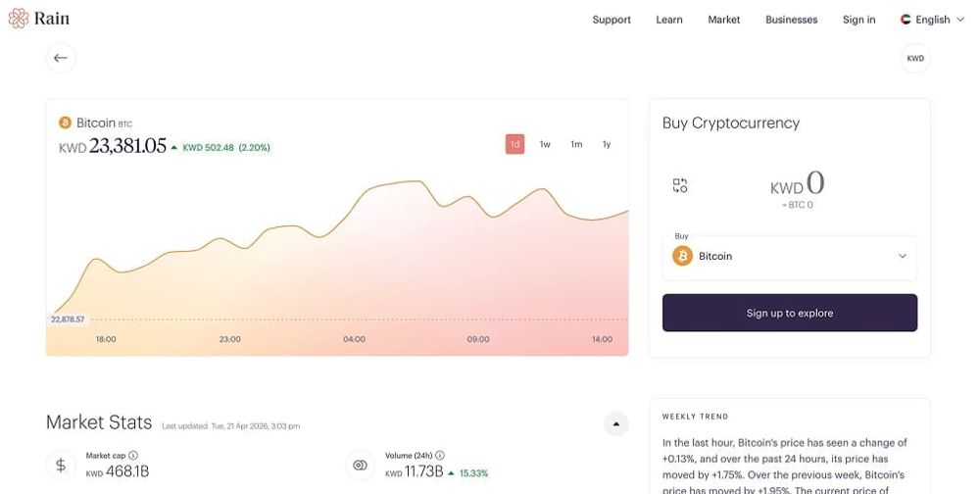The image size is (980, 494).
Task: Click the Volume (24h) info icon
Action: pos(440,455)
